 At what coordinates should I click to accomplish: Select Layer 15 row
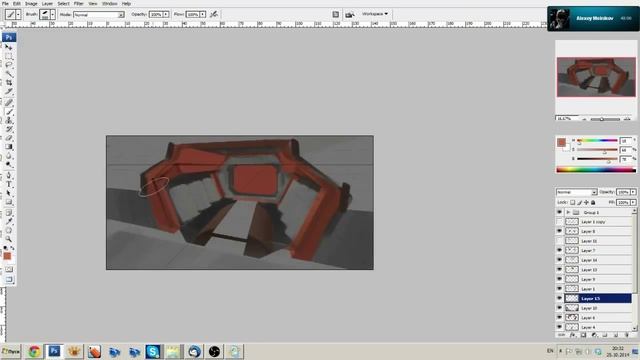(598, 298)
